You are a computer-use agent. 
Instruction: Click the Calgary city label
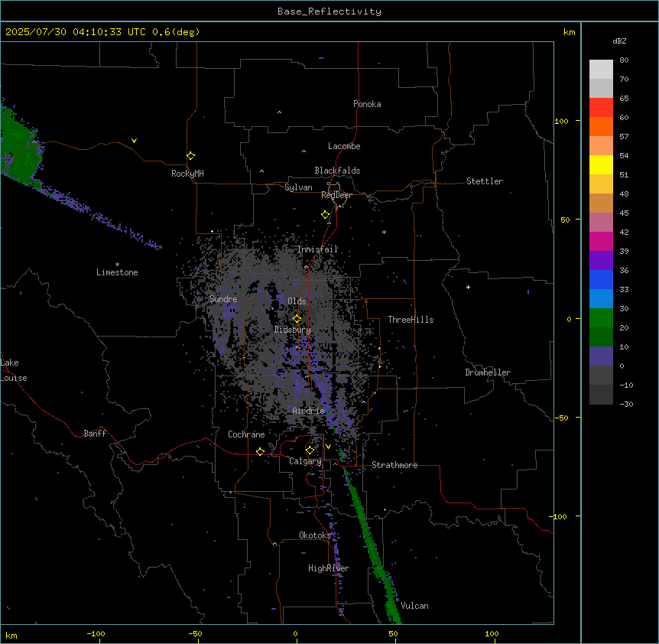[306, 461]
